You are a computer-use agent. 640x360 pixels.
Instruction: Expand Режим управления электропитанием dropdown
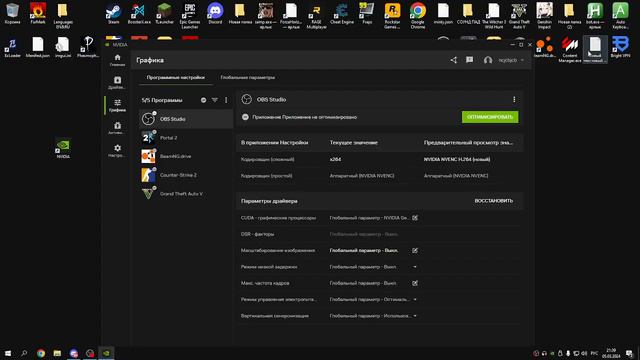point(415,300)
